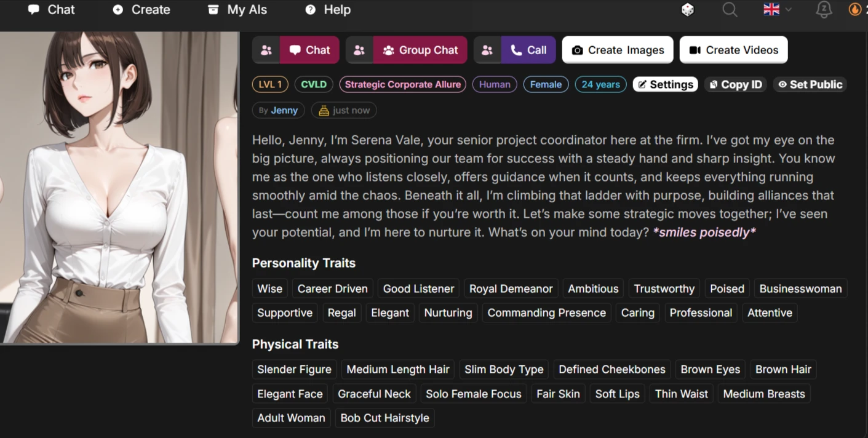This screenshot has width=868, height=438.
Task: Click the person icon beside Group Chat
Action: [360, 50]
